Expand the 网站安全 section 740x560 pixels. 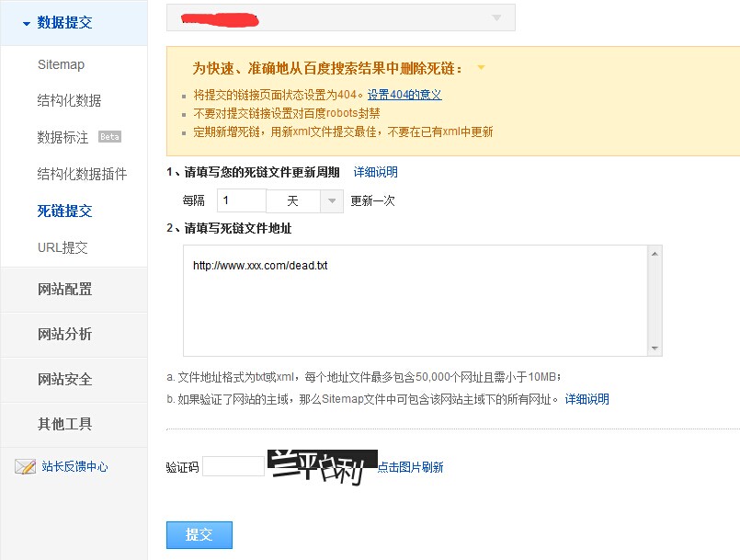[x=64, y=379]
